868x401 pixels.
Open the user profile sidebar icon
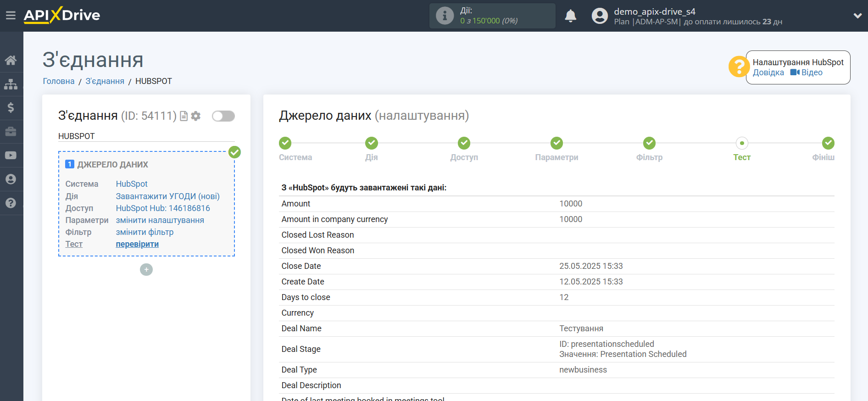point(11,179)
